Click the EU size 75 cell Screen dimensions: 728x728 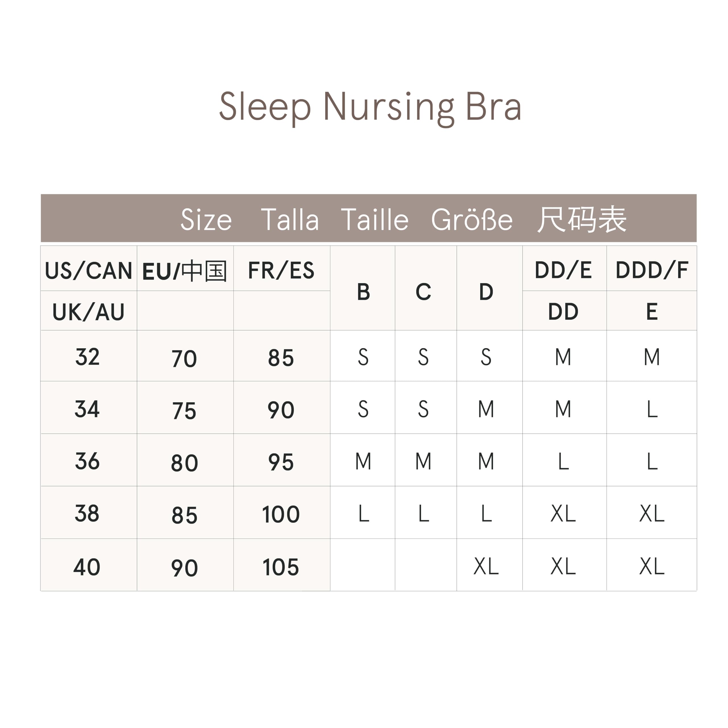[184, 410]
